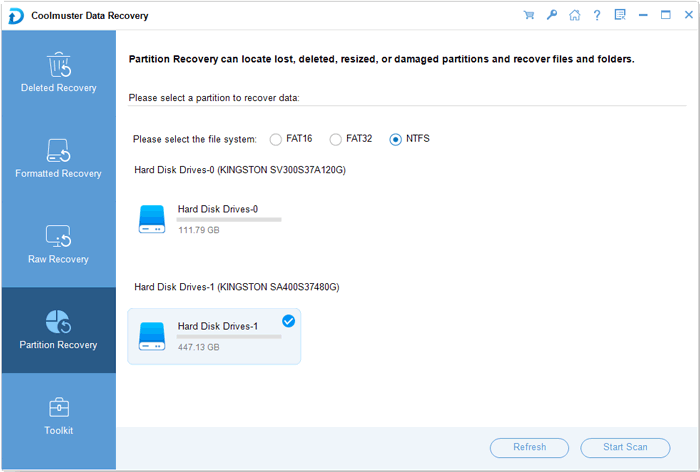Click the Refresh button

pyautogui.click(x=529, y=447)
